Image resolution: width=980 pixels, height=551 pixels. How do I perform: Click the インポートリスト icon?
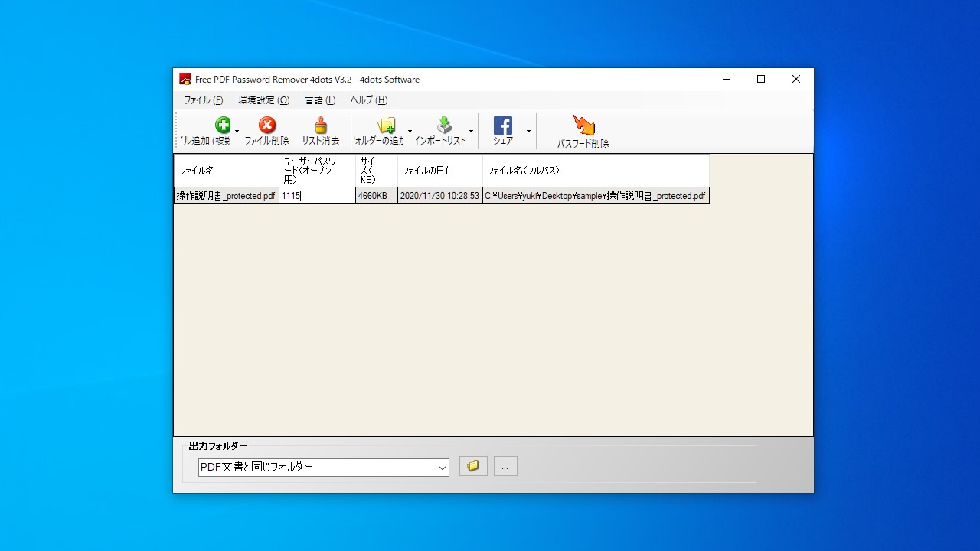click(x=444, y=126)
